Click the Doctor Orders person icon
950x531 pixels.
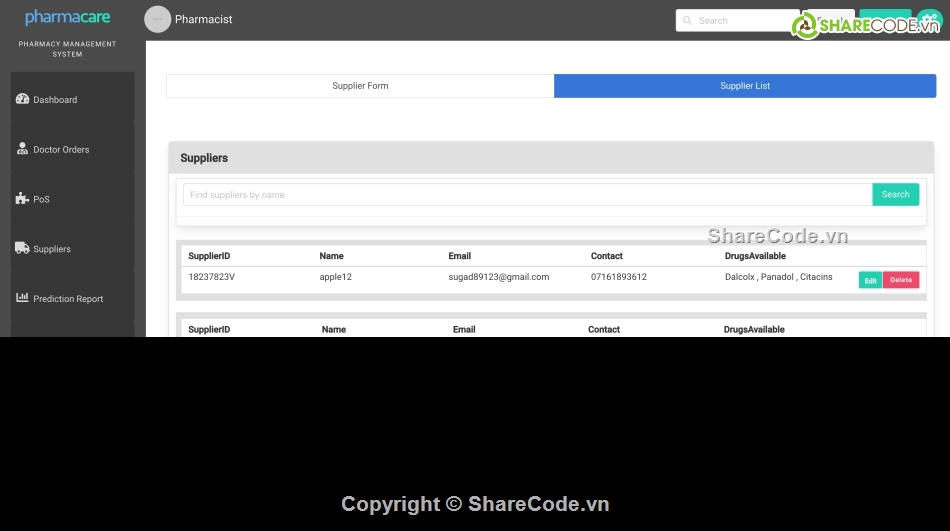[x=22, y=149]
